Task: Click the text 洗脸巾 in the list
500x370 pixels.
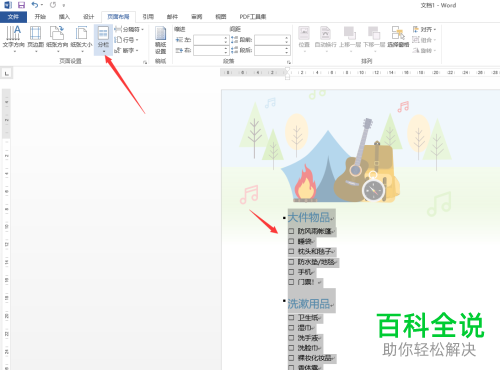Action: point(307,348)
